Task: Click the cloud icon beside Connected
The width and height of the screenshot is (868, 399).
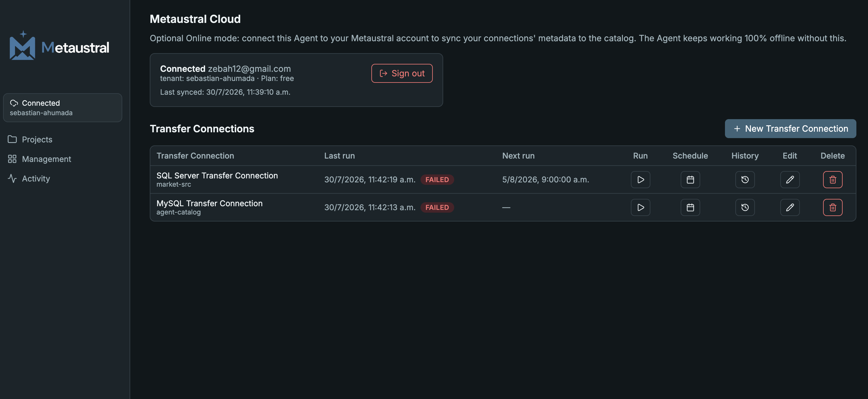Action: [x=14, y=103]
